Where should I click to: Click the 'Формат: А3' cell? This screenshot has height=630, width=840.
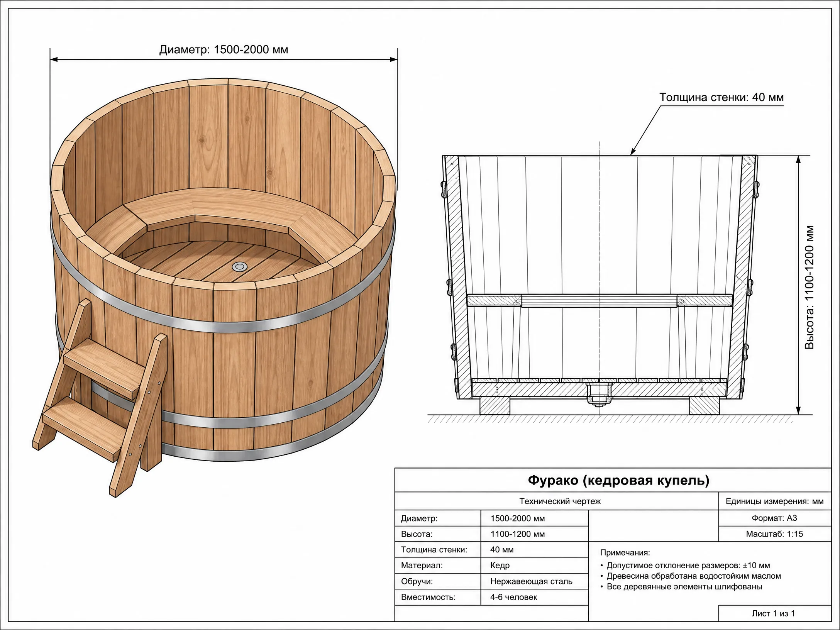pyautogui.click(x=775, y=518)
